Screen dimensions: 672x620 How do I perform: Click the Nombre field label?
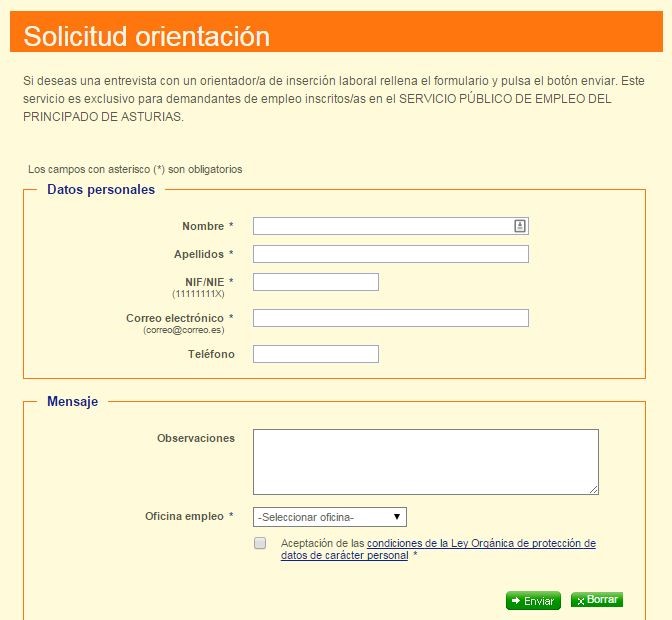[x=203, y=226]
